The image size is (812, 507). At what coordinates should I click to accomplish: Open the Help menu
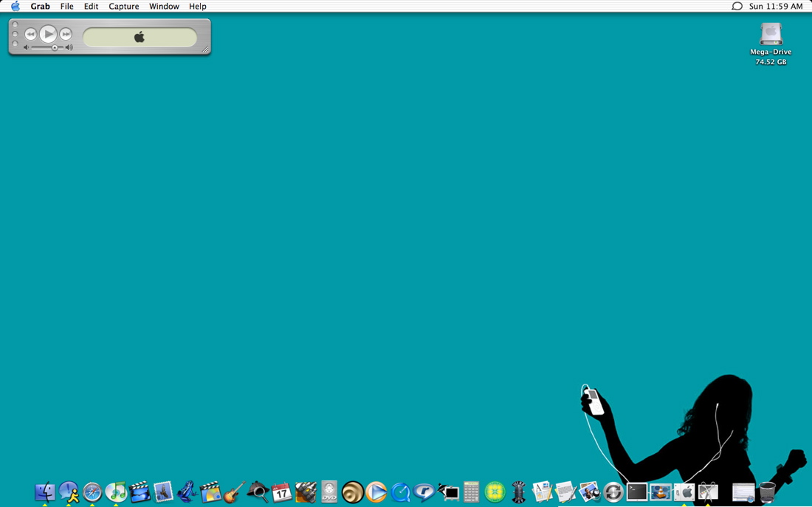coord(197,6)
